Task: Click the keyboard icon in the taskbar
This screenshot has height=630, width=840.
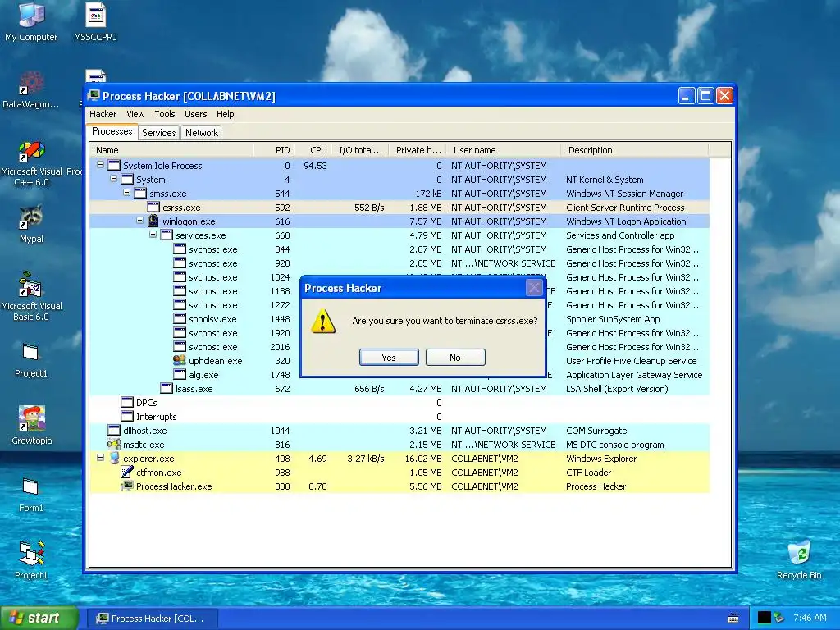Action: pos(733,619)
